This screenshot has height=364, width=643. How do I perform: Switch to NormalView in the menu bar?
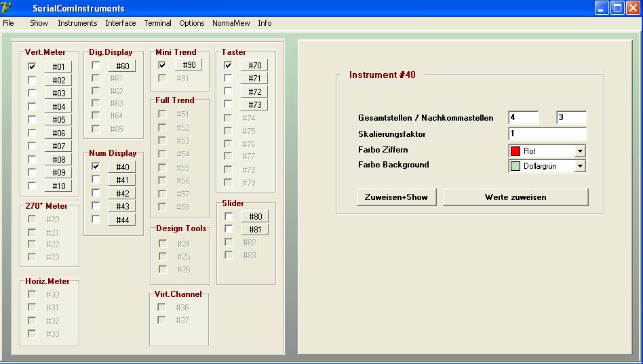coord(231,23)
